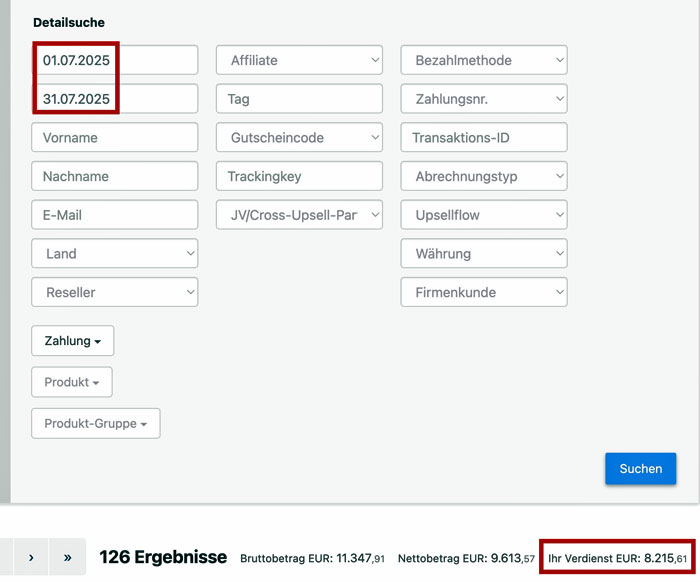Expand the Firmenkunde select box
The image size is (700, 582).
pyautogui.click(x=484, y=292)
